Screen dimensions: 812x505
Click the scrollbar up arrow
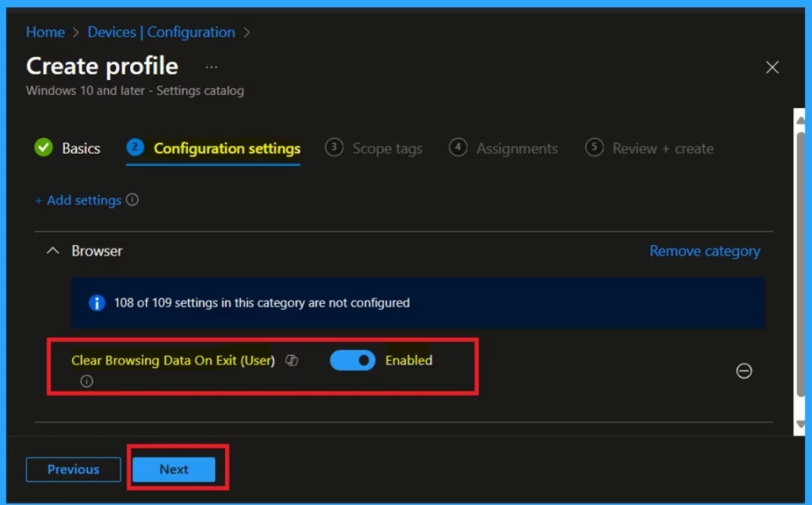(800, 120)
